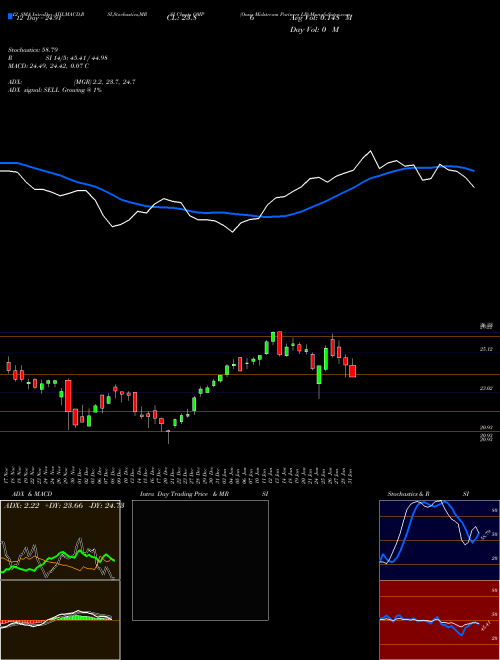The height and width of the screenshot is (660, 500).
Task: Click the 'Intra Day Trading Price & MR SI' heading
Action: point(204,494)
